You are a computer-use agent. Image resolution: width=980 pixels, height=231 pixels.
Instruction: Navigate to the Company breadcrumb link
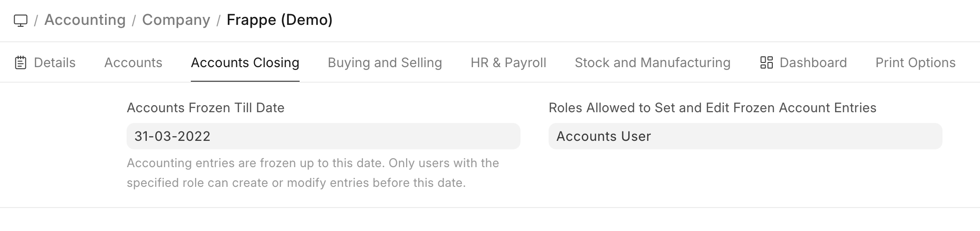coord(176,20)
